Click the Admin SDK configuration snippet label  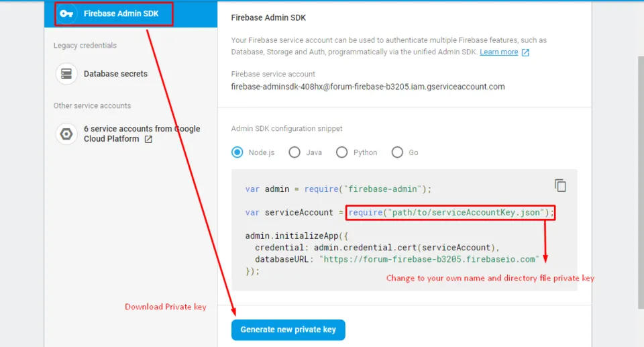click(286, 129)
